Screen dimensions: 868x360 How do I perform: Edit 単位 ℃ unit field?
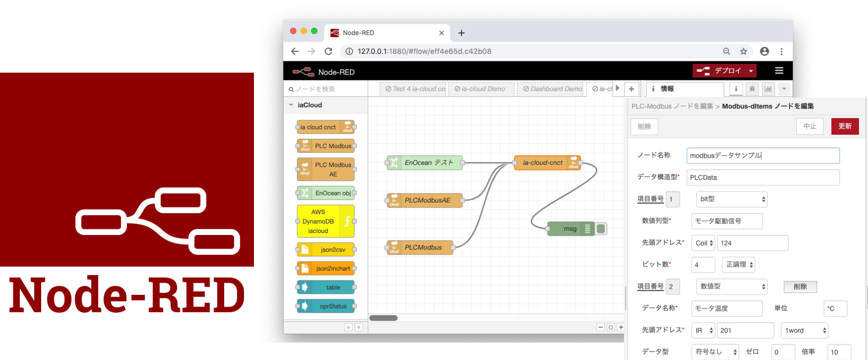point(835,309)
